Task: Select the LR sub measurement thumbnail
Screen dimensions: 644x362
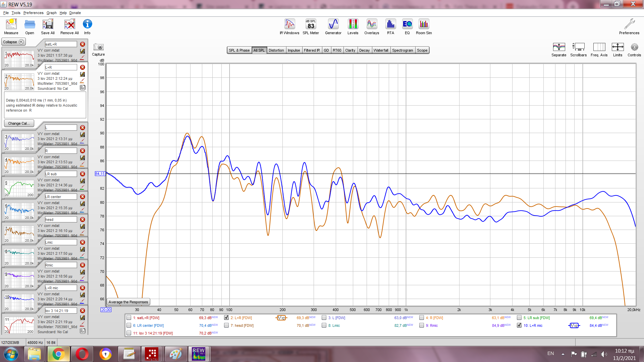Action: [19, 188]
